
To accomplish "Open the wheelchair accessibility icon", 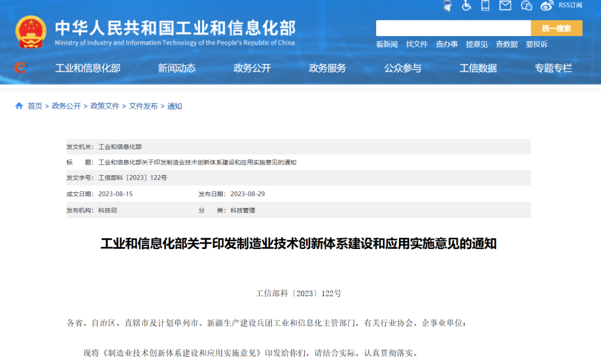I will 466,6.
